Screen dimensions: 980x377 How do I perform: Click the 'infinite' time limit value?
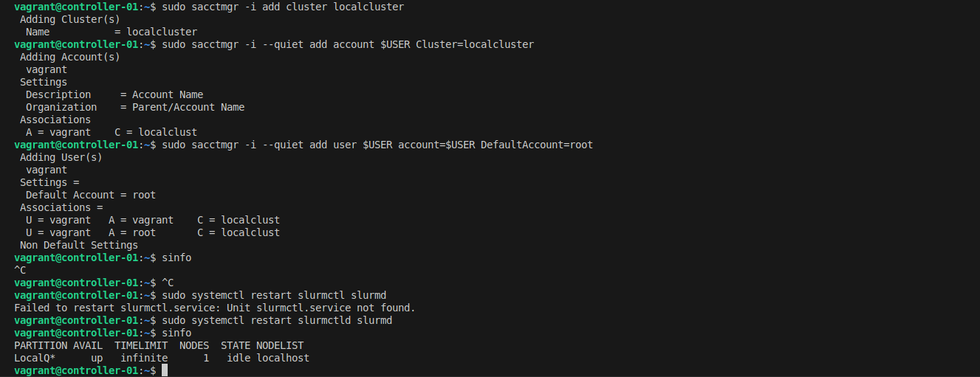(144, 358)
